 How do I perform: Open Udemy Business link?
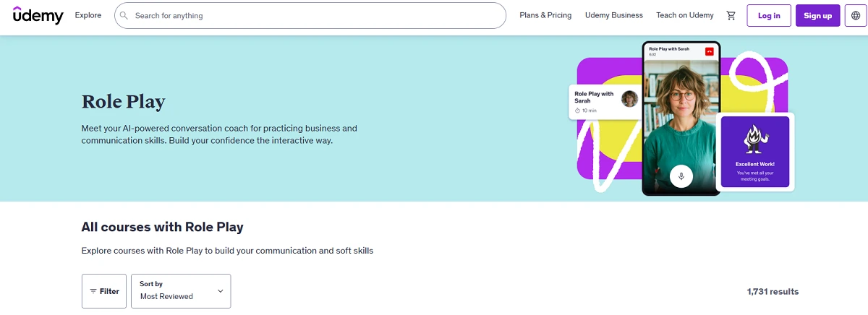coord(613,15)
